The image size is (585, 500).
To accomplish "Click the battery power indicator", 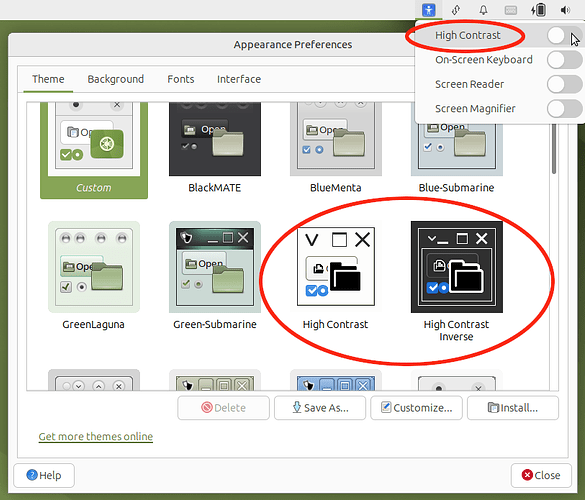I will [x=538, y=10].
